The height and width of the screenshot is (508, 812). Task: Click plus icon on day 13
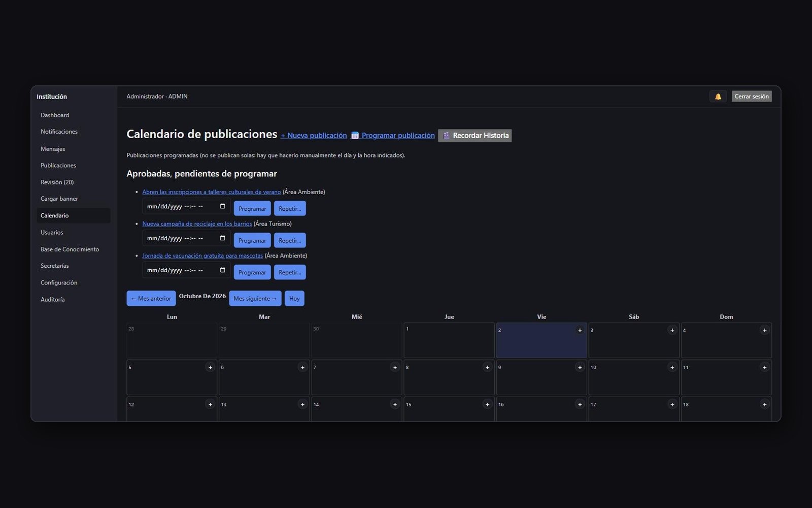(302, 404)
